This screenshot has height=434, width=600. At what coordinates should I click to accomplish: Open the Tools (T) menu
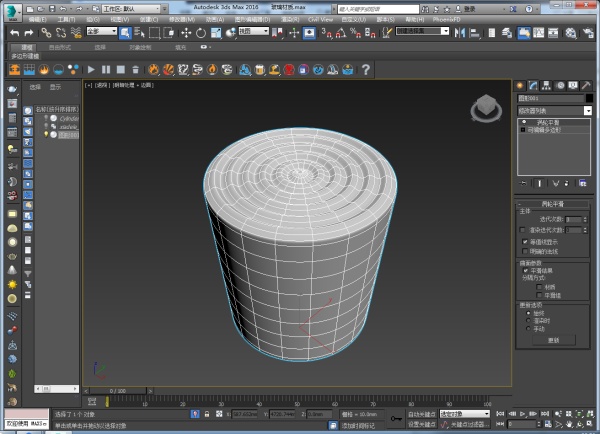click(x=66, y=19)
